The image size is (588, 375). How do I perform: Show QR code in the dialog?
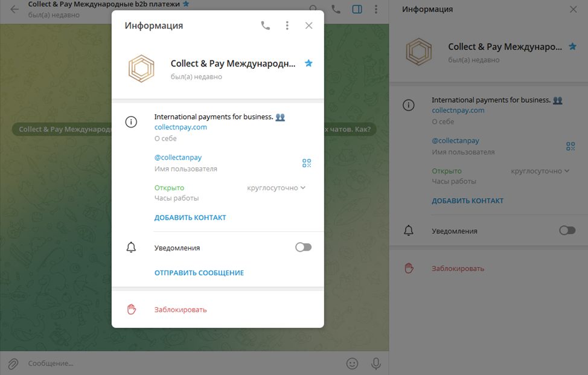pyautogui.click(x=307, y=163)
